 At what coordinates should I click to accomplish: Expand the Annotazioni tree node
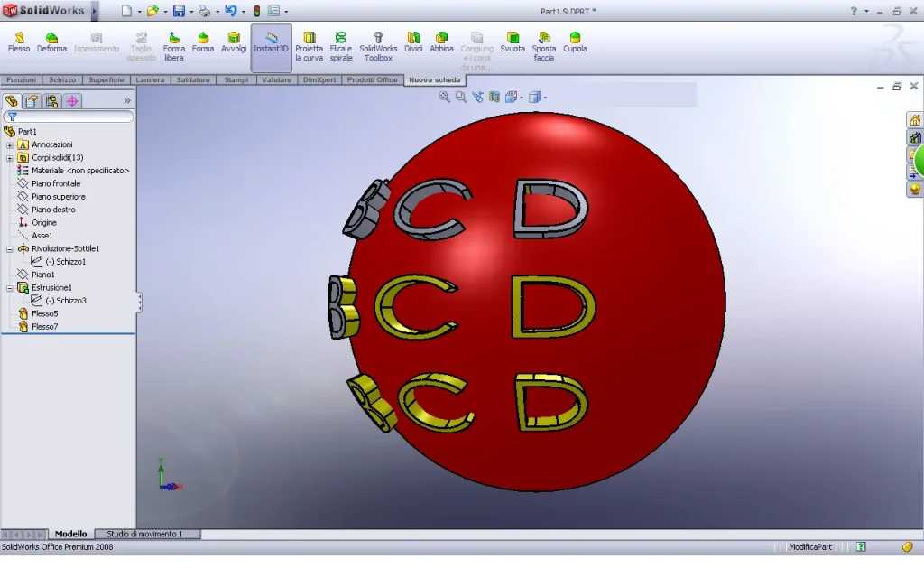9,144
